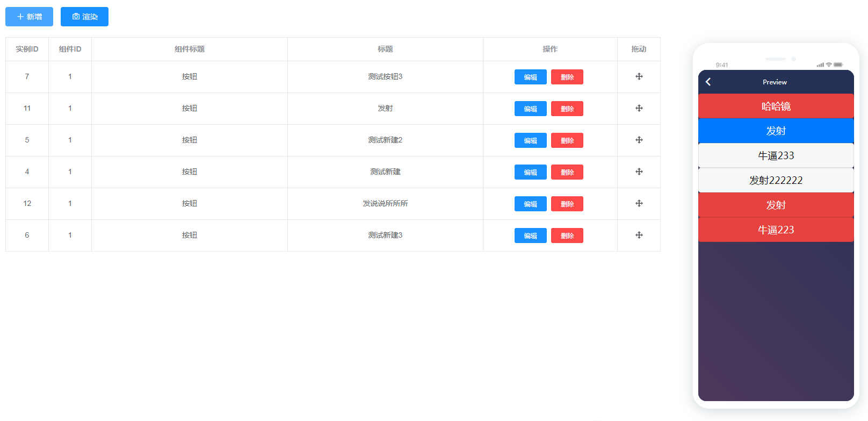Viewport: 868px width, 421px height.
Task: Click the drag handle in instance 11 row
Action: click(x=639, y=108)
